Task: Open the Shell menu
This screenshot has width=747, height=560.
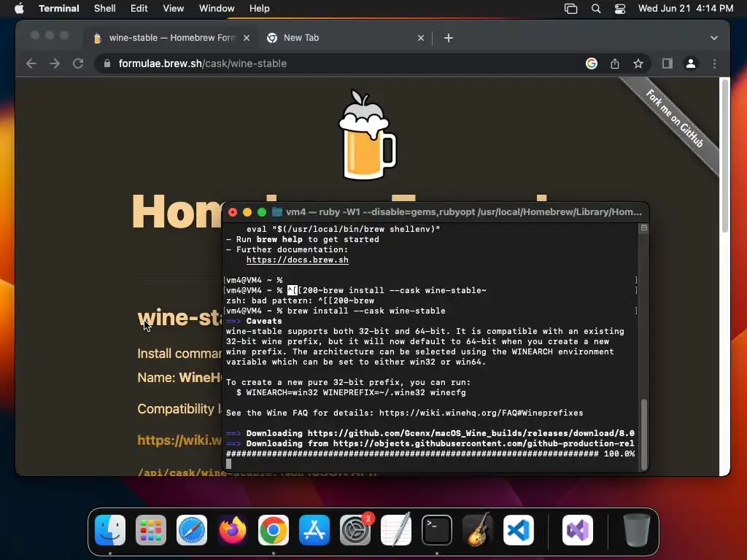Action: 105,9
